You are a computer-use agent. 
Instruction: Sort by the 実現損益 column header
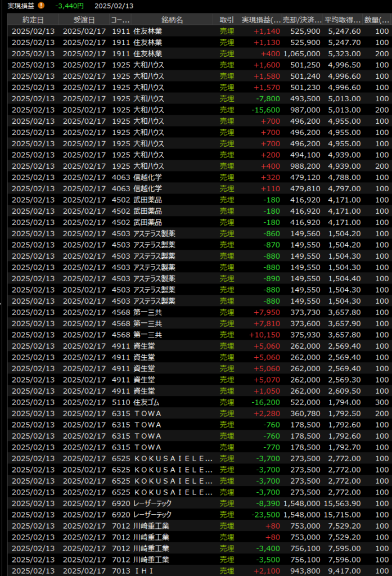pyautogui.click(x=260, y=20)
